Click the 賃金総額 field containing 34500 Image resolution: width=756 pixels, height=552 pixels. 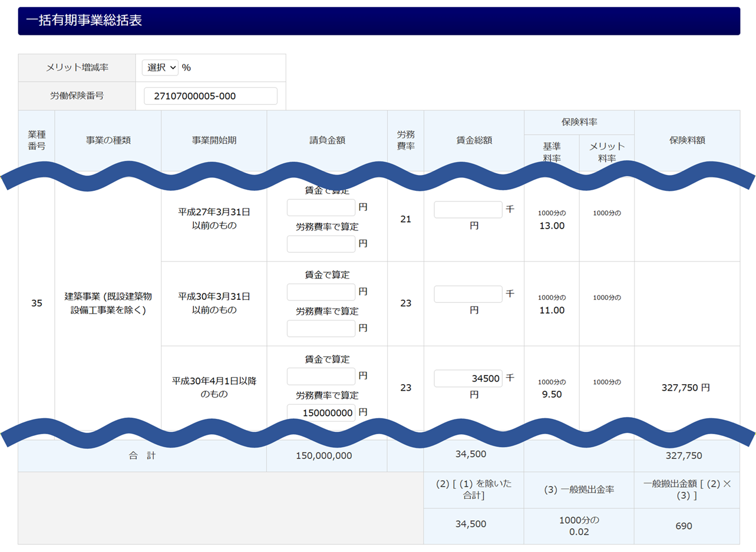coord(468,378)
